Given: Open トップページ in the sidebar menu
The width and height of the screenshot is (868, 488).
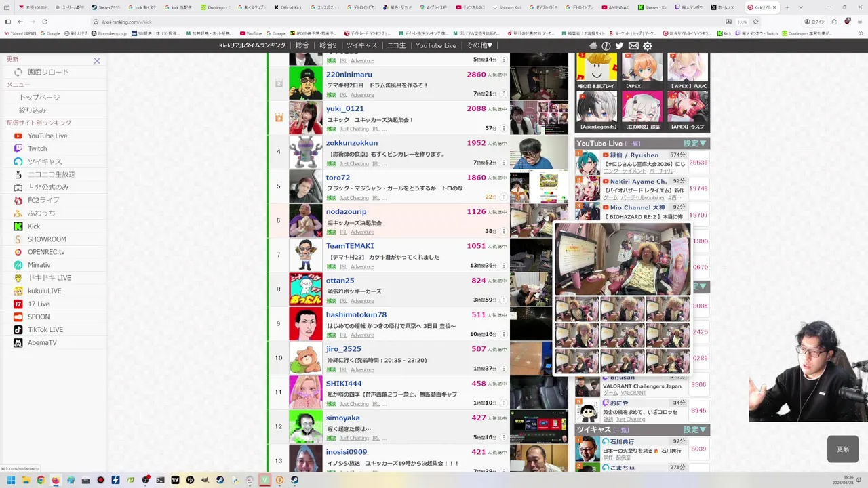Looking at the screenshot, I should pyautogui.click(x=39, y=98).
